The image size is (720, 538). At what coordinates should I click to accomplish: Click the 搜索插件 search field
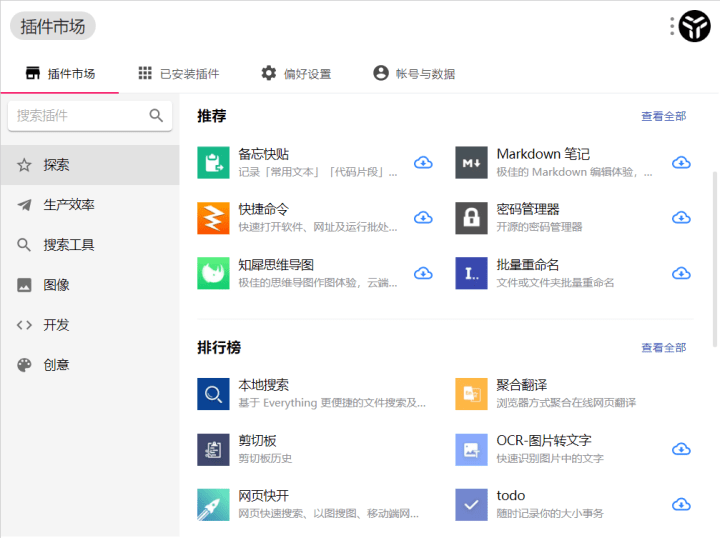click(x=80, y=115)
